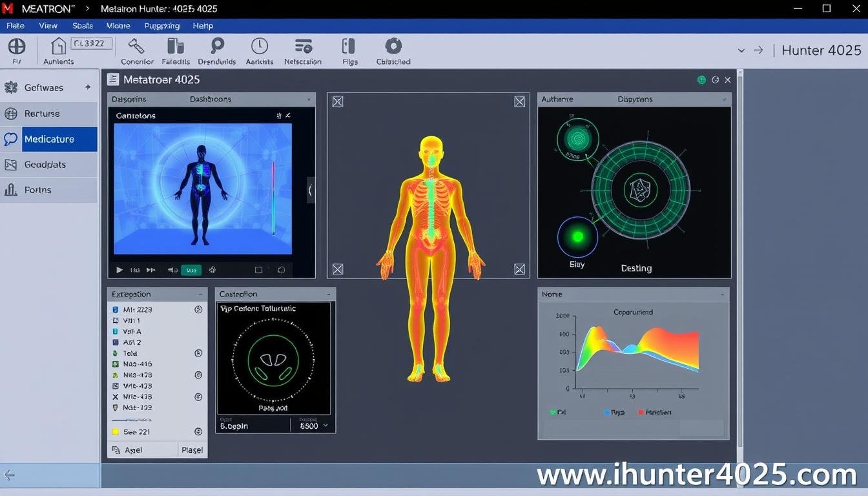Viewport: 868px width, 496px height.
Task: Click the Plagel button
Action: (192, 449)
